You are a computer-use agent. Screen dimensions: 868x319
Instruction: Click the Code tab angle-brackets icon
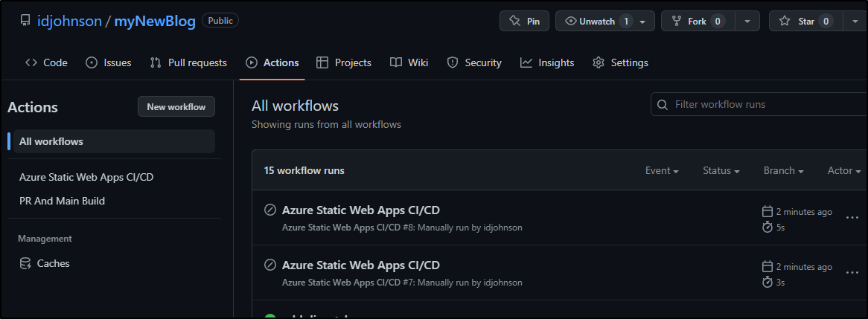pyautogui.click(x=31, y=62)
